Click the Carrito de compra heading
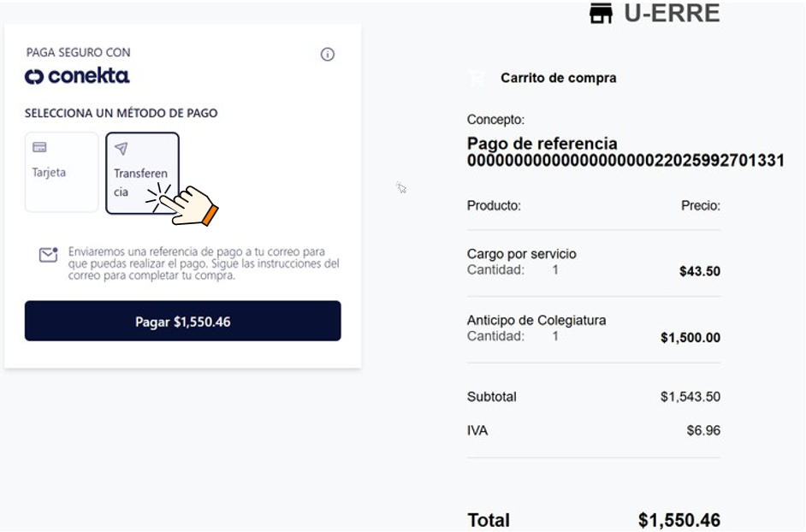This screenshot has width=806, height=532. (x=558, y=78)
